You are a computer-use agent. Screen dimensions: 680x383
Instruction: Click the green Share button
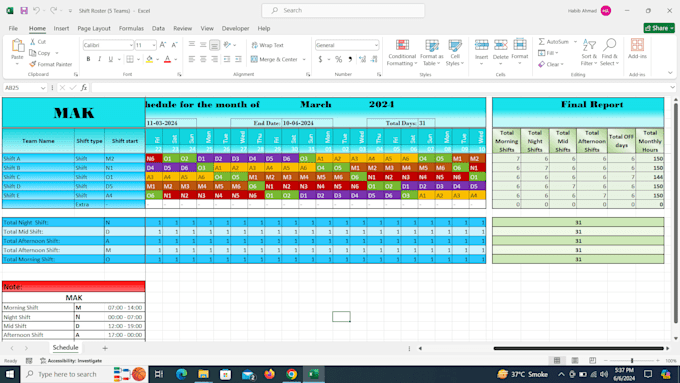point(659,28)
